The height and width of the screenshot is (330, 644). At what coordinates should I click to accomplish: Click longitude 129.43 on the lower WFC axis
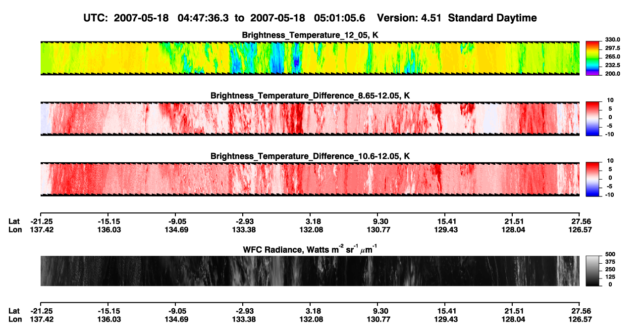tap(445, 320)
